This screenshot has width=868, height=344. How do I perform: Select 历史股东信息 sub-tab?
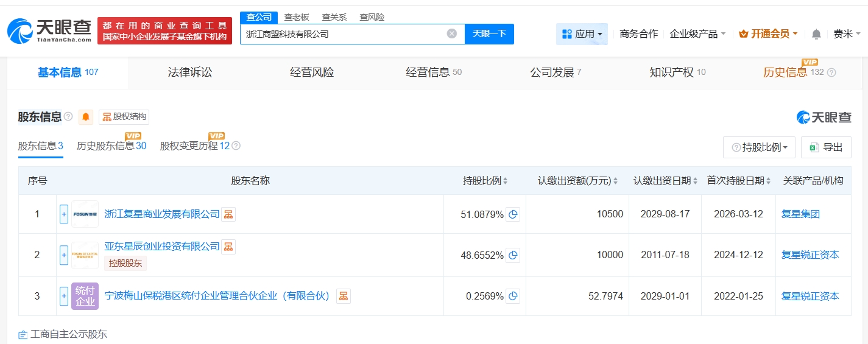point(111,146)
